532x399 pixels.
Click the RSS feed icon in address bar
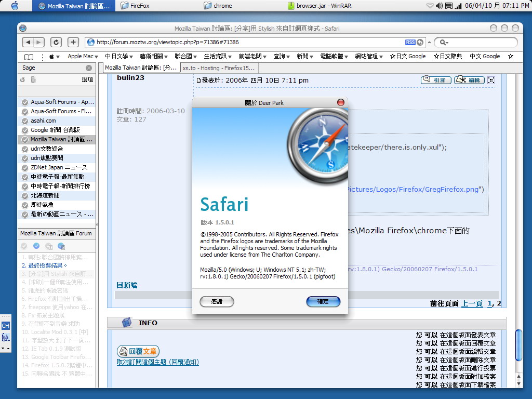coord(410,42)
